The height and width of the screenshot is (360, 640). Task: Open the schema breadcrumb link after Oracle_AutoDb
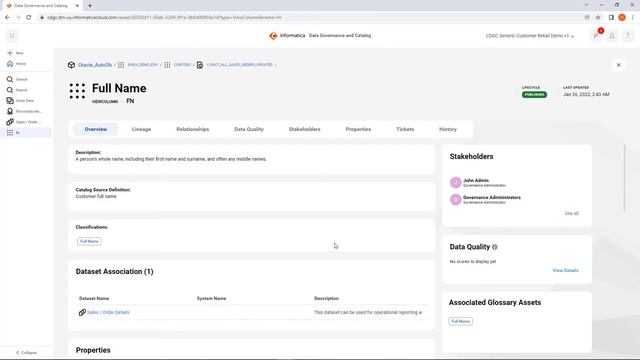point(142,65)
